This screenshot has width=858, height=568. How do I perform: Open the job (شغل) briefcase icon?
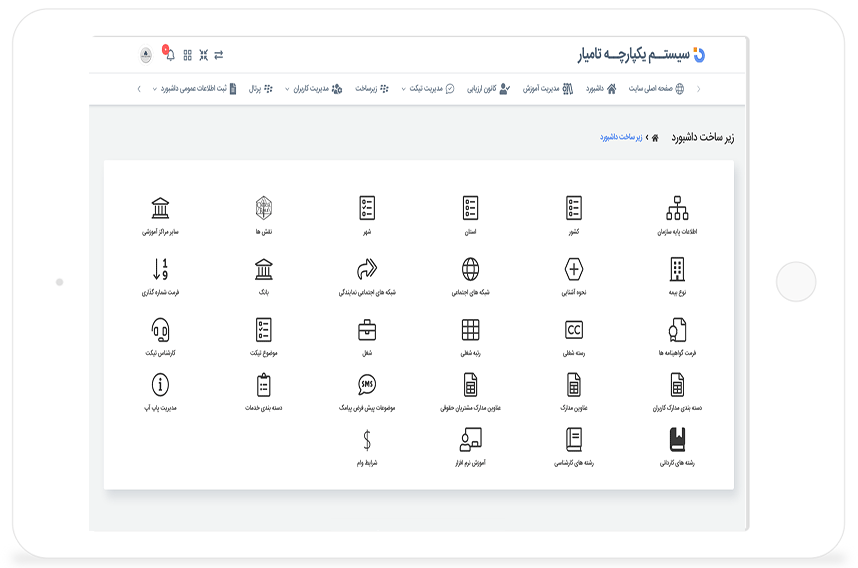click(367, 330)
